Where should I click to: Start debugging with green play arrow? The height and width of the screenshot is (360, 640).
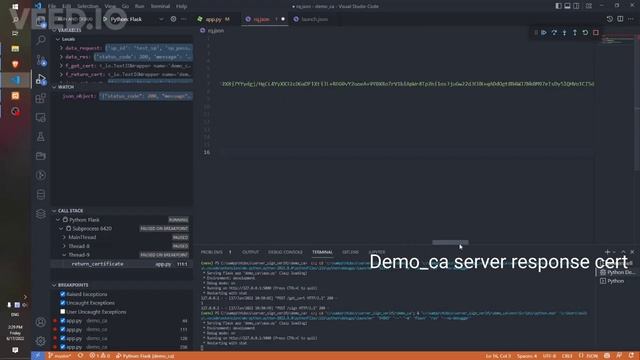tap(105, 19)
